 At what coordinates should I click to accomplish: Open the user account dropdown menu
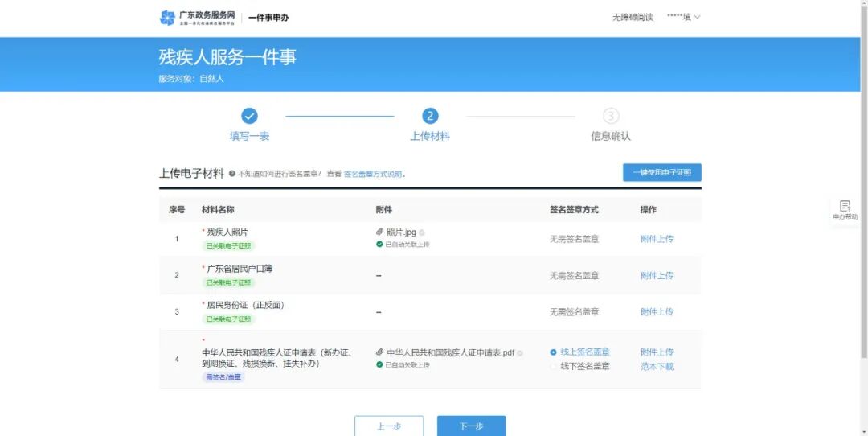(x=684, y=17)
